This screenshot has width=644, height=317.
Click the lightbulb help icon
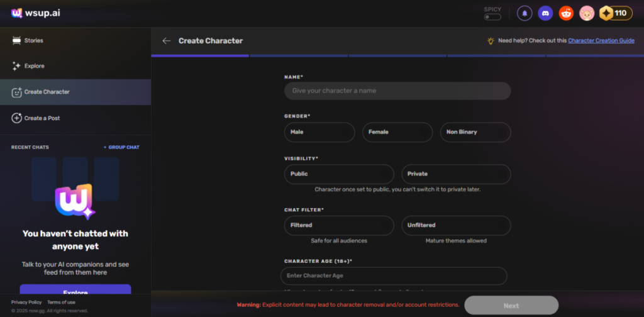coord(491,41)
